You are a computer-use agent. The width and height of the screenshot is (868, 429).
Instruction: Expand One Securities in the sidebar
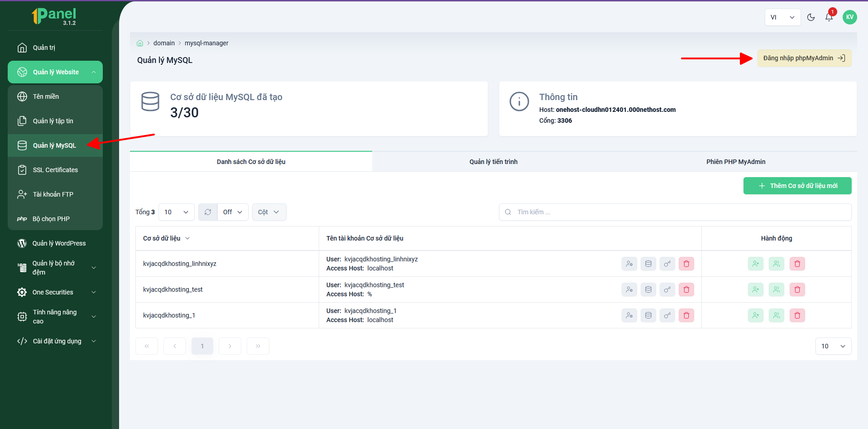pyautogui.click(x=55, y=292)
